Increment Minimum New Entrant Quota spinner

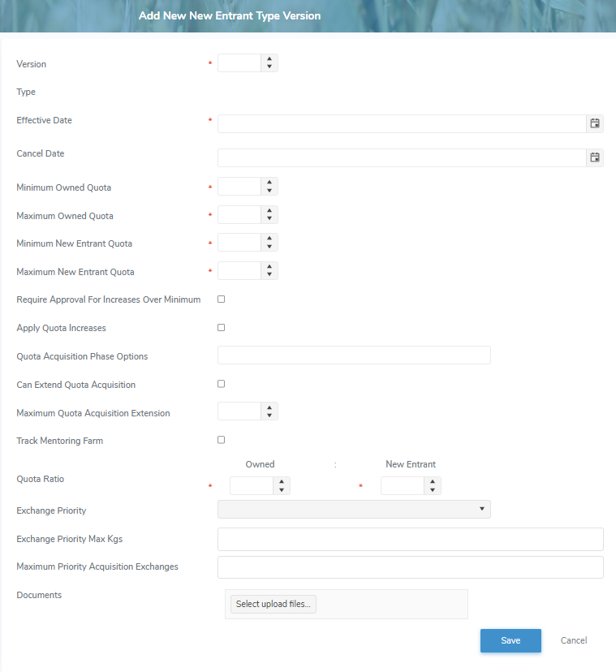[x=271, y=238]
